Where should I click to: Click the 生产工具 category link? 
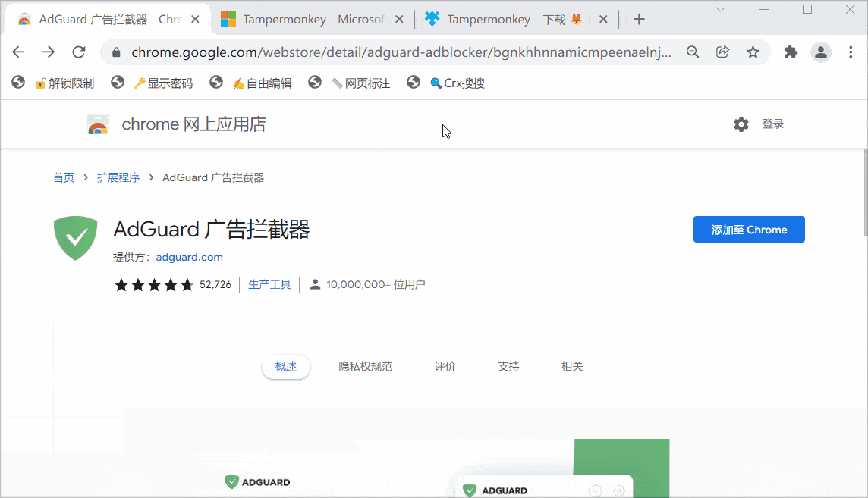(x=269, y=285)
